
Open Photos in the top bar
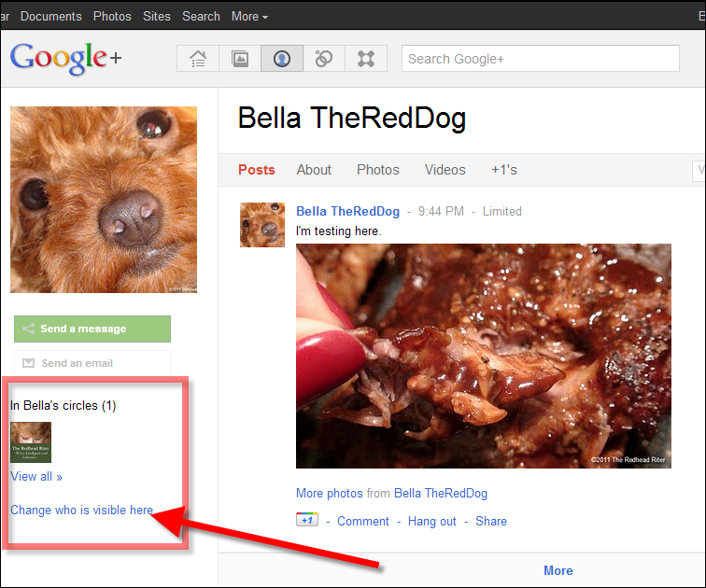(x=112, y=16)
